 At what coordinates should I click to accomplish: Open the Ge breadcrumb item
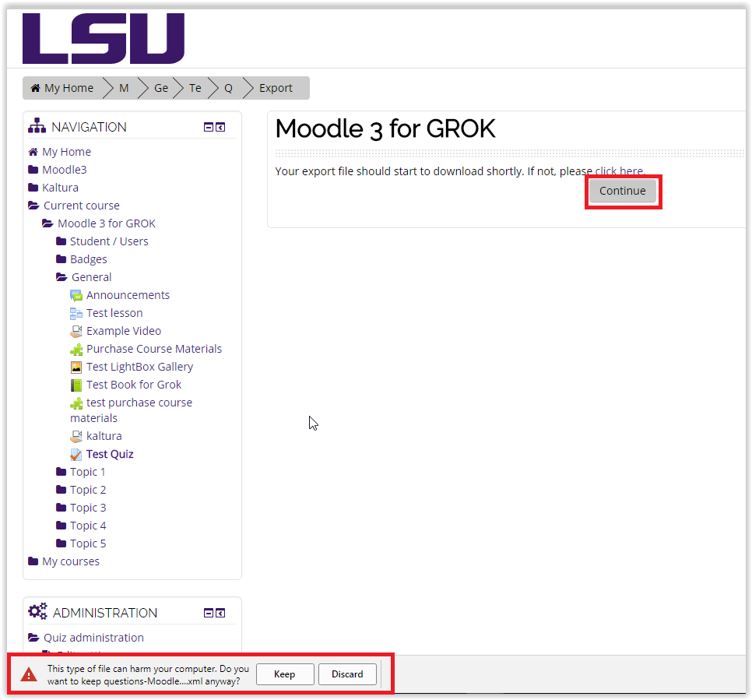tap(161, 88)
